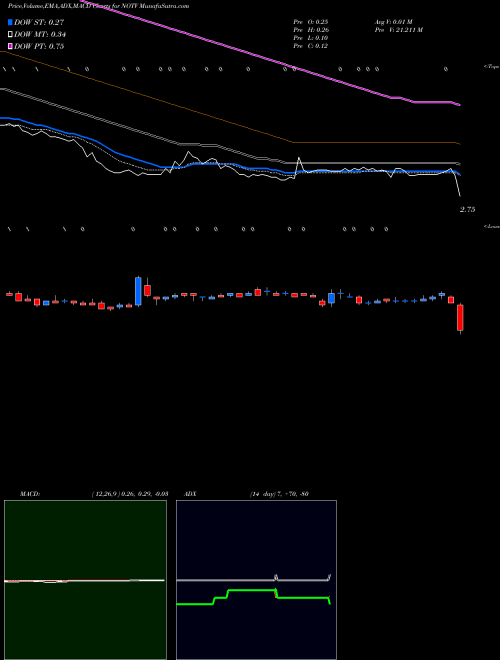Click the 'MACD:' panel heading
This screenshot has width=500, height=660.
click(x=30, y=494)
